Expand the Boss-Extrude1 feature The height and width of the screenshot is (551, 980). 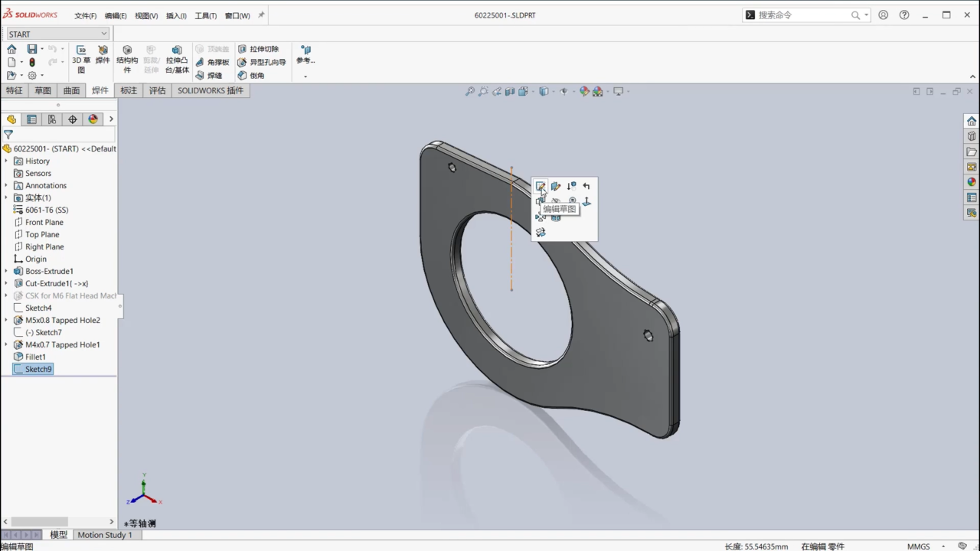7,272
